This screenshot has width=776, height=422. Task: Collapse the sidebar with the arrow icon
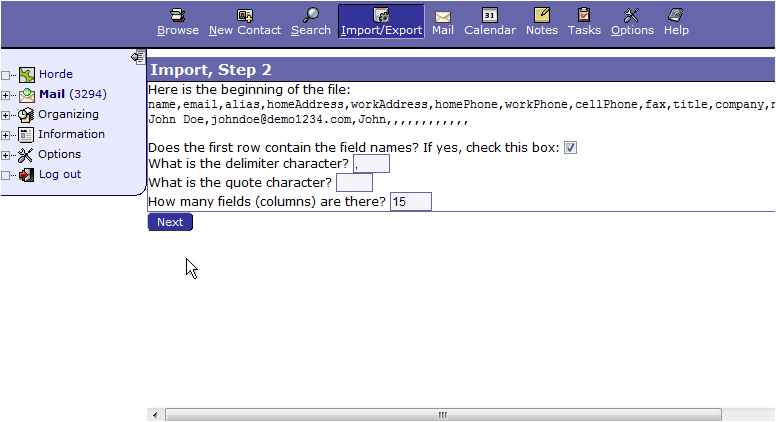[x=138, y=57]
